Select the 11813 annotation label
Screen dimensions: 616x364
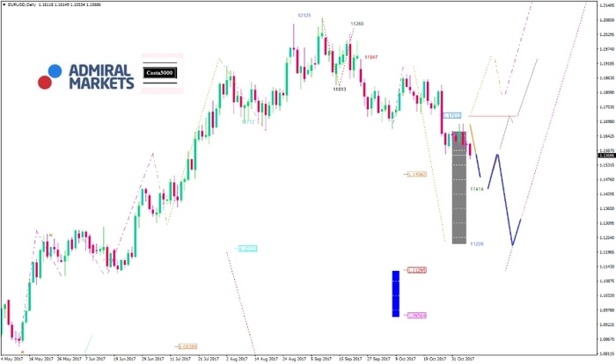pyautogui.click(x=340, y=89)
